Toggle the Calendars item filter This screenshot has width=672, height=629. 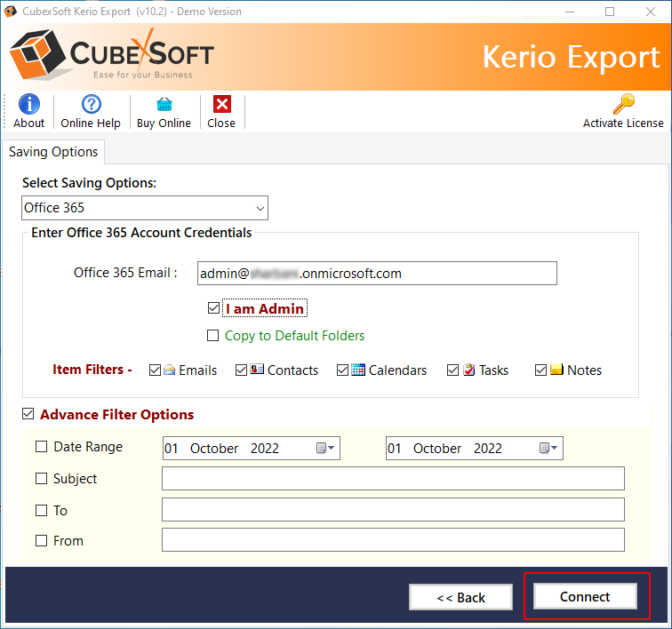tap(343, 370)
